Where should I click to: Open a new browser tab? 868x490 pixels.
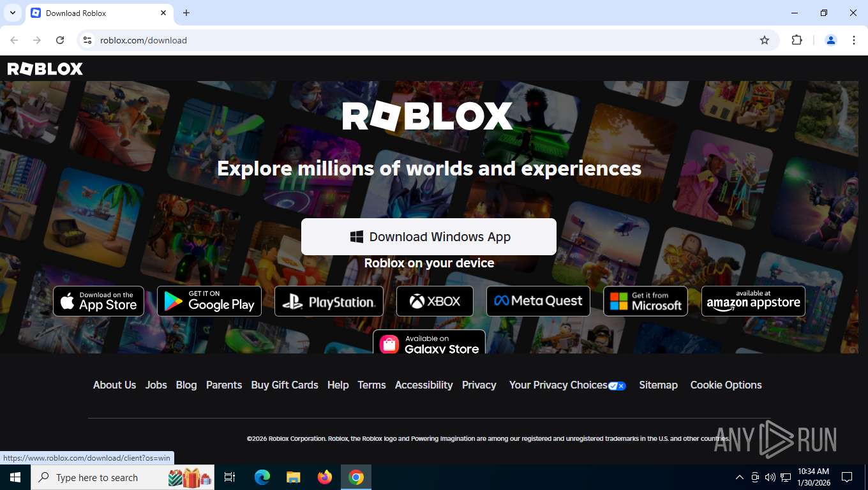point(186,13)
